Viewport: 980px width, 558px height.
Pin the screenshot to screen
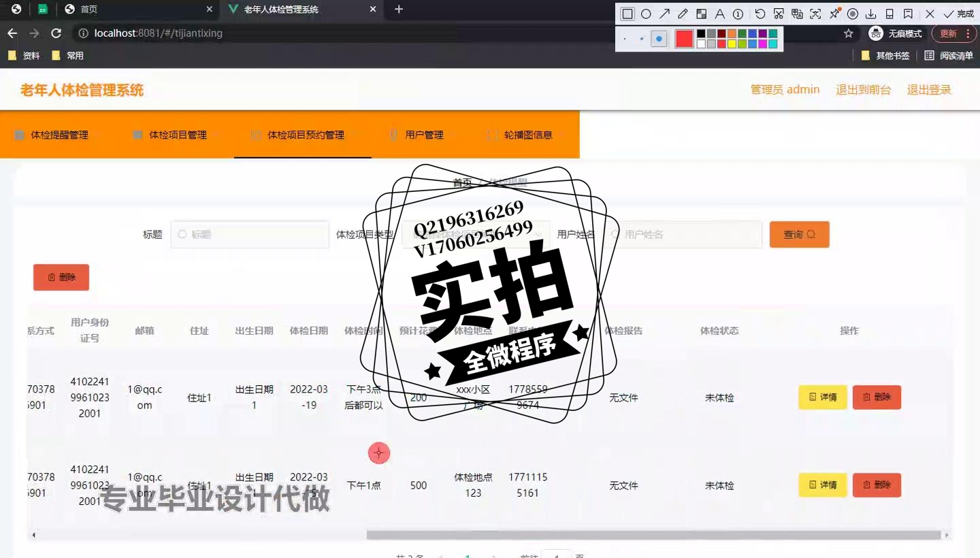[x=834, y=14]
